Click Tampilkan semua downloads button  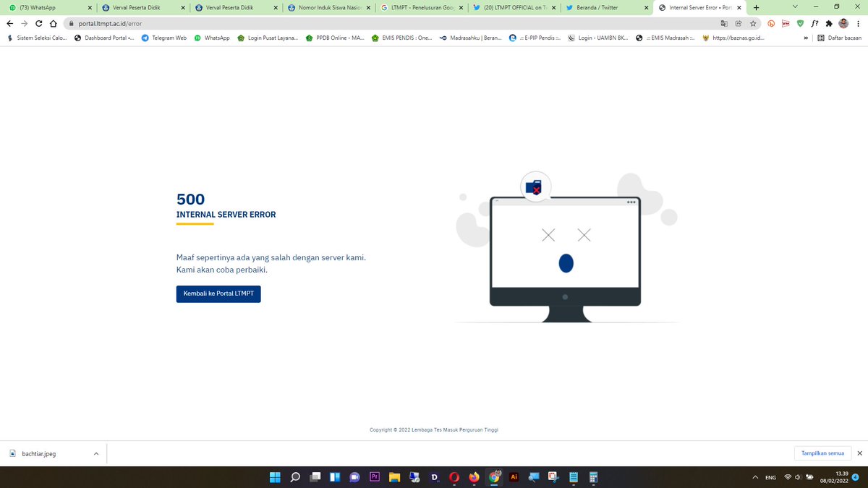point(822,453)
